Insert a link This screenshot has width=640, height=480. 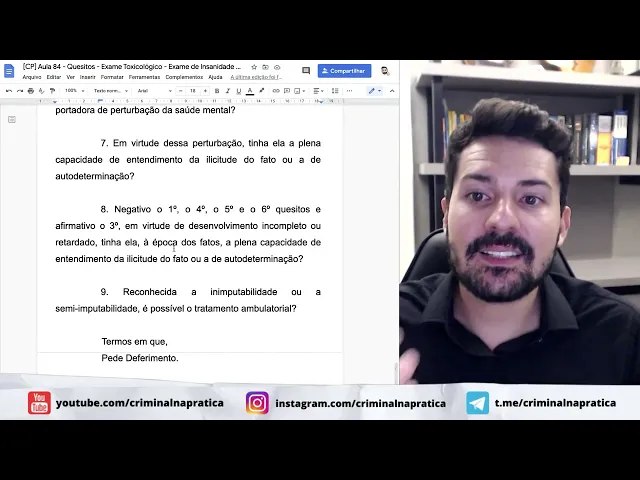coord(276,91)
